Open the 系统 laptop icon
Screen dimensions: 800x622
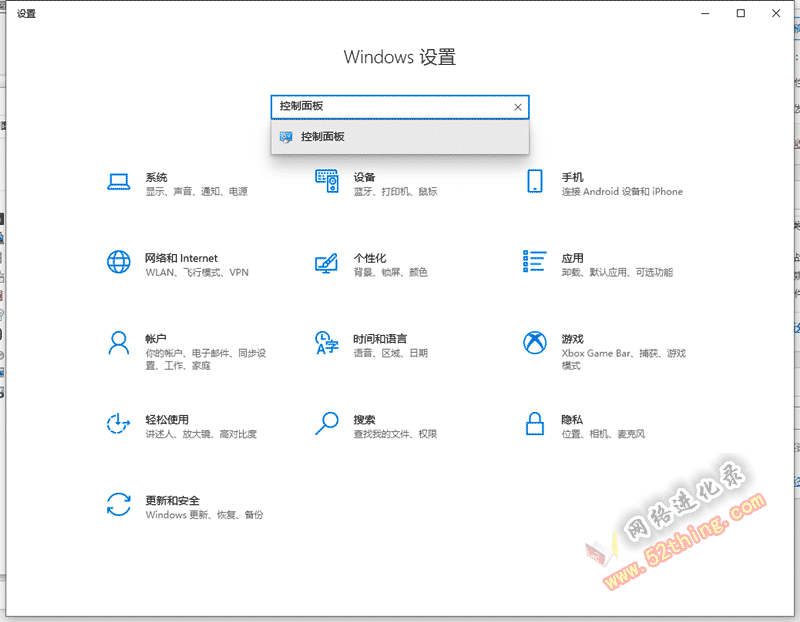[x=118, y=181]
